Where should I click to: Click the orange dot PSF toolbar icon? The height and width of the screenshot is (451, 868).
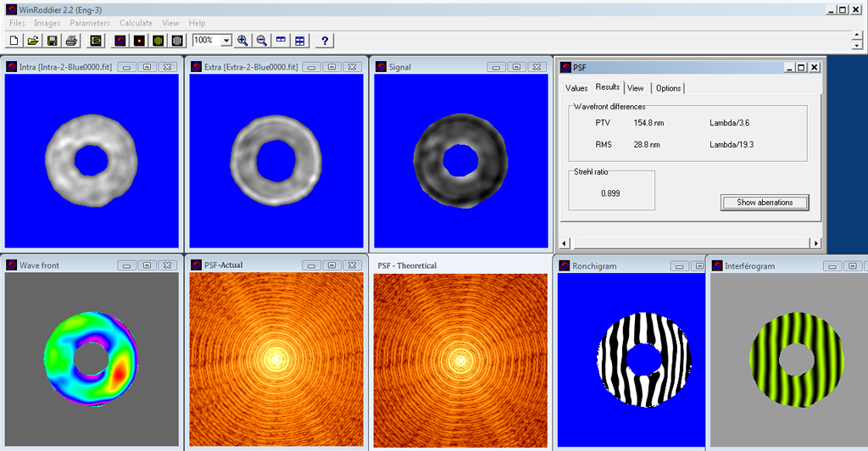tap(139, 41)
